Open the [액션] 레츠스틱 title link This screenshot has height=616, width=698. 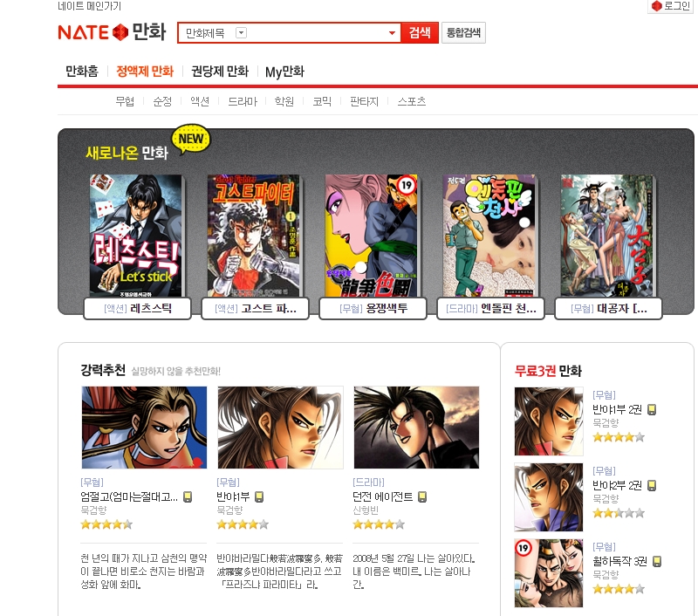coord(138,309)
